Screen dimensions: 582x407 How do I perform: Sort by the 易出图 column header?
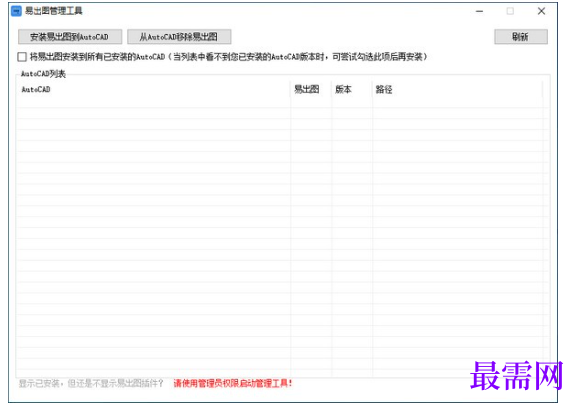(x=310, y=89)
